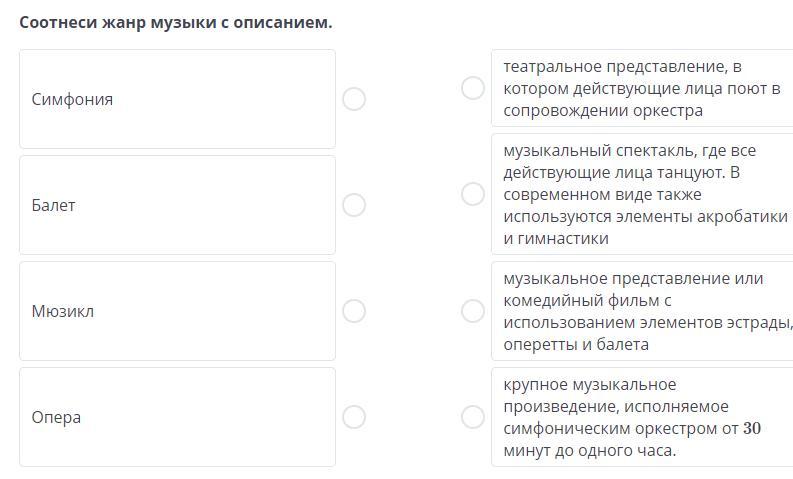Select circle beside крупное музыкальное произведение description
The height and width of the screenshot is (479, 793).
coord(473,417)
